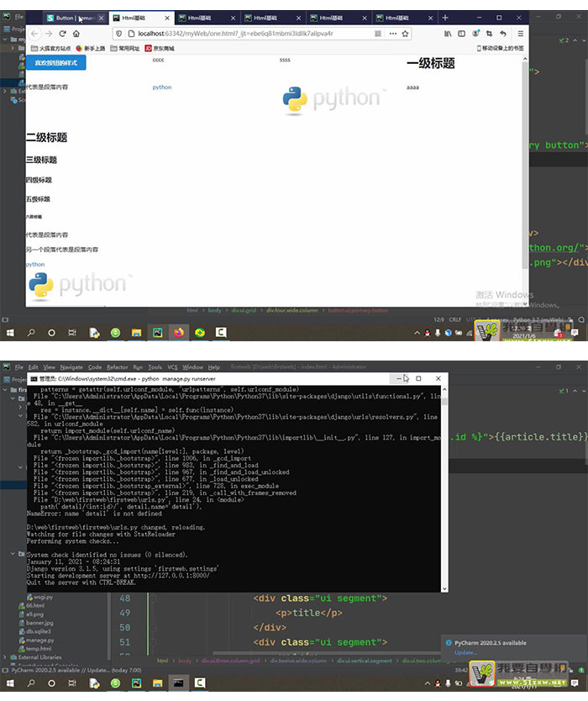
Task: Open 京东商城 bookmark
Action: pos(160,48)
